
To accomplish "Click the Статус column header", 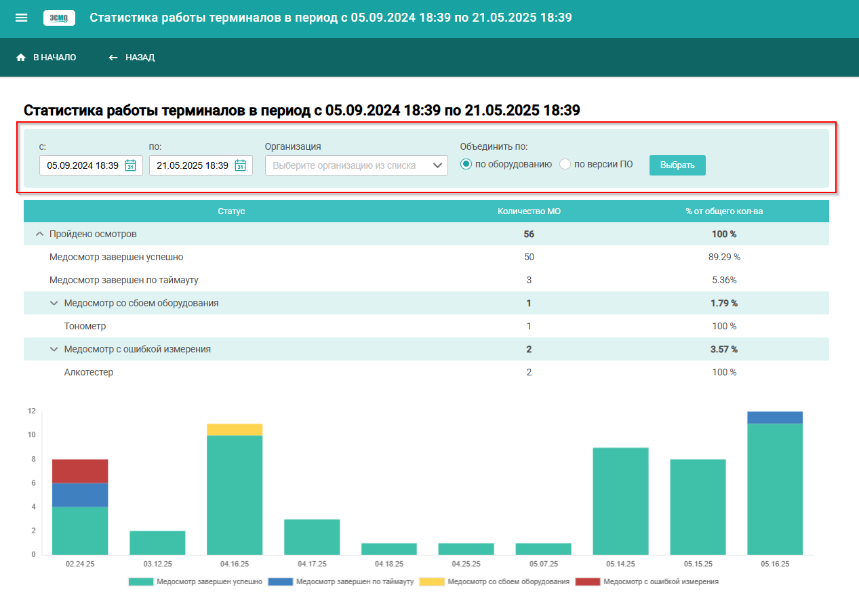I will 231,211.
